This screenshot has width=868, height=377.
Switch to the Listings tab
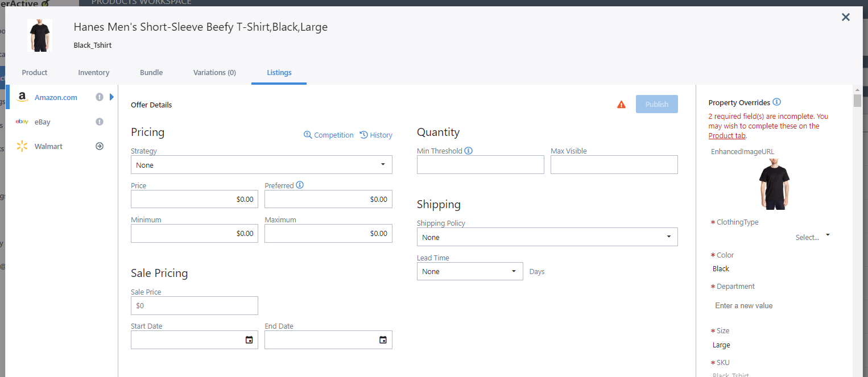(279, 72)
